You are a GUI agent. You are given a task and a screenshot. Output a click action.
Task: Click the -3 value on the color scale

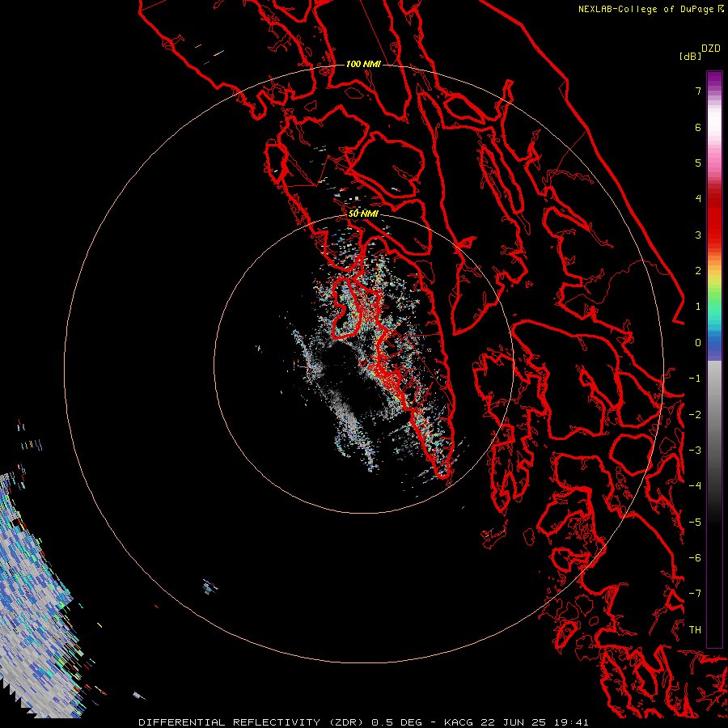point(695,451)
